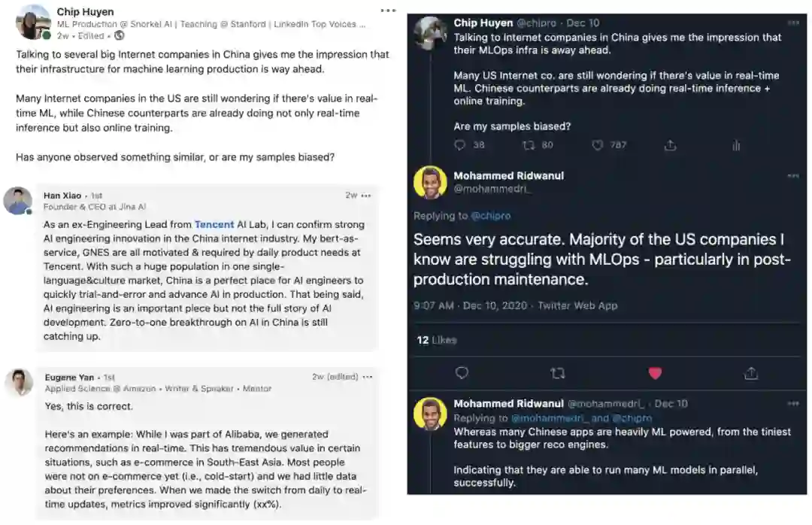Click reply icon under Mohammed Ridwanul's main tweet

[x=462, y=373]
